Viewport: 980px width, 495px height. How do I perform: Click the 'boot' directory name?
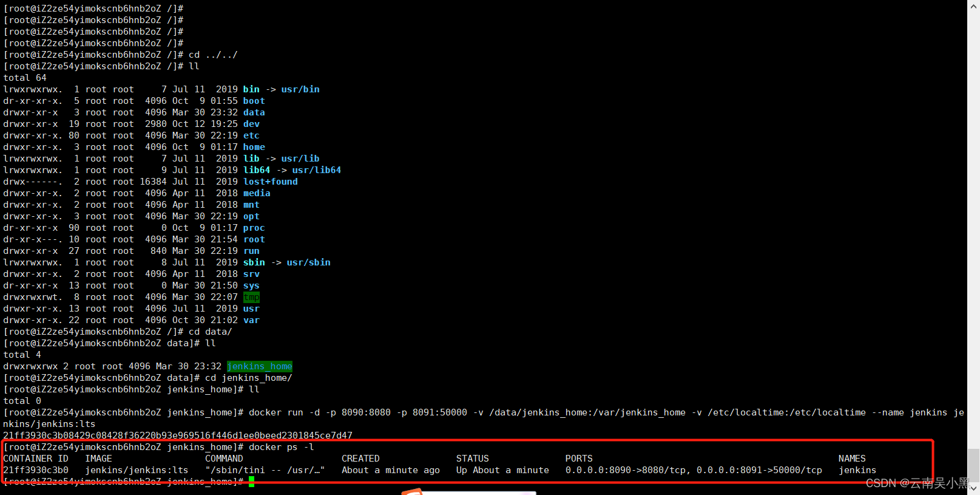coord(254,101)
